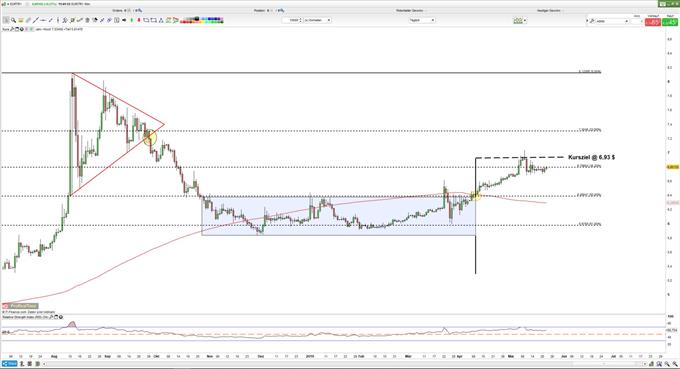Open RSI indicator wrench settings
The height and width of the screenshot is (369, 680).
[x=51, y=317]
